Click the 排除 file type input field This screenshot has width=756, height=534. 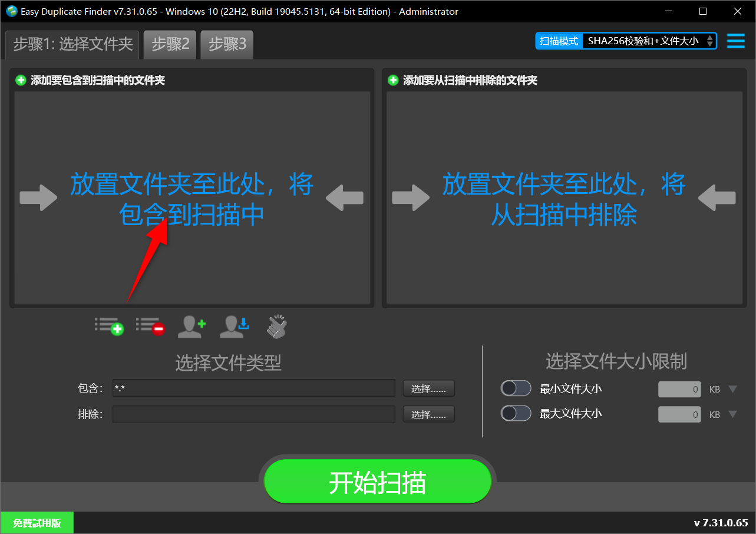(x=253, y=414)
